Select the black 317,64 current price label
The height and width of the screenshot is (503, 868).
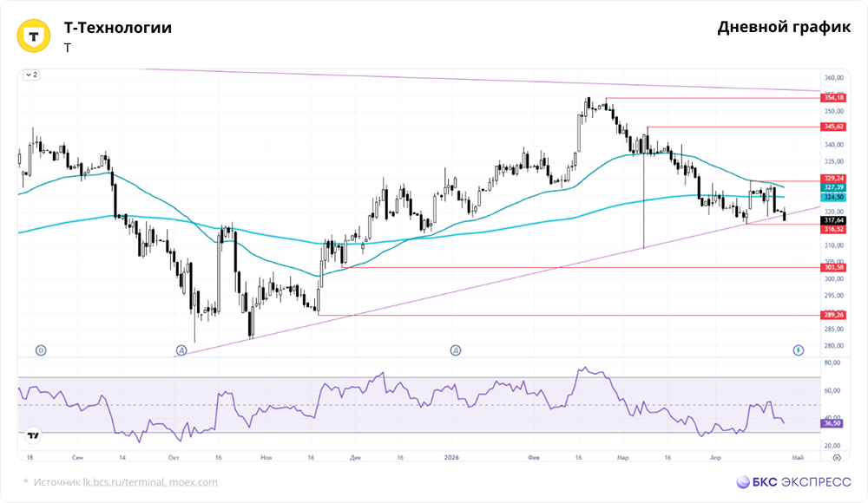833,220
